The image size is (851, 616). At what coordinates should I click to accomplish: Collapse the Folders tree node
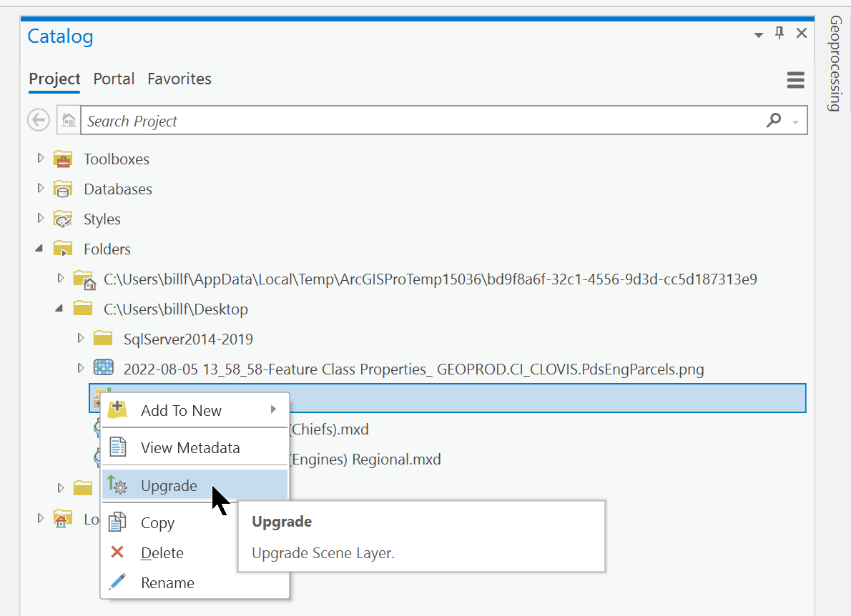pyautogui.click(x=40, y=249)
